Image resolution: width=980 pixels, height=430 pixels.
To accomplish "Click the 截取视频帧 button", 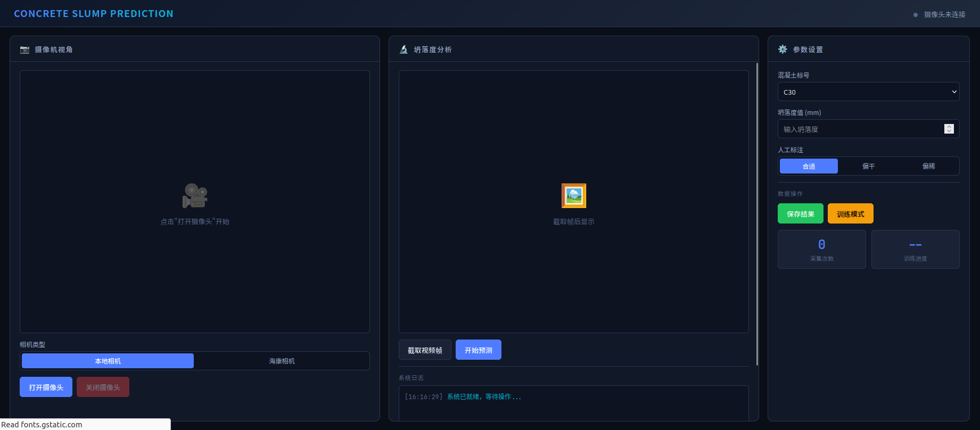I will click(x=425, y=350).
